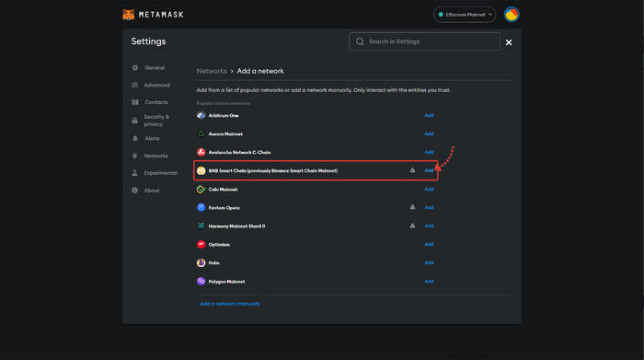Click the General gear icon
This screenshot has width=644, height=360.
tap(135, 68)
